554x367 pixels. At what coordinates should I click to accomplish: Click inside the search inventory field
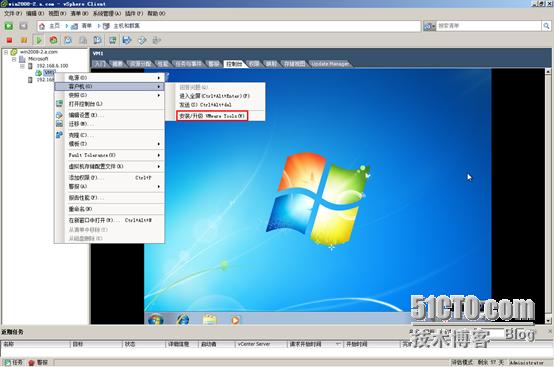489,26
